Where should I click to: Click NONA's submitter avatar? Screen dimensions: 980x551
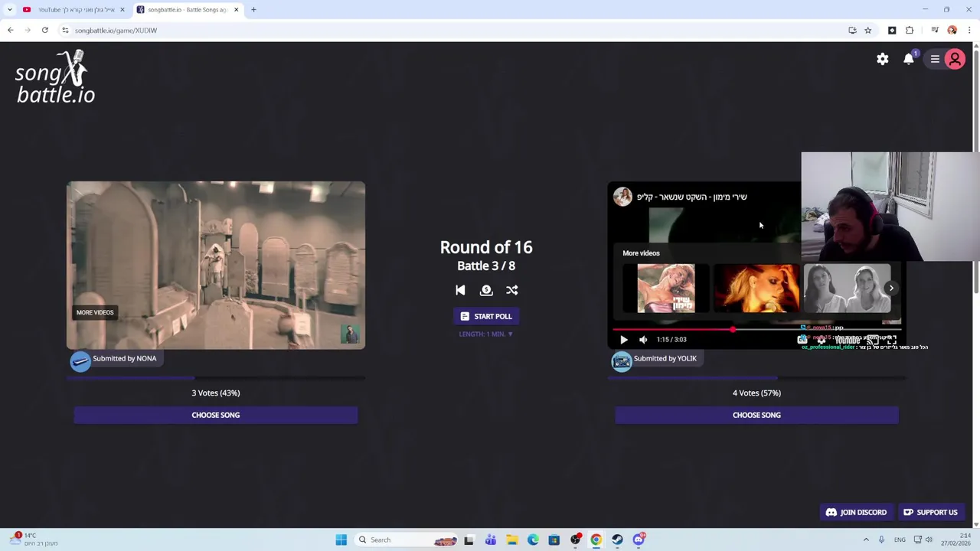point(80,361)
